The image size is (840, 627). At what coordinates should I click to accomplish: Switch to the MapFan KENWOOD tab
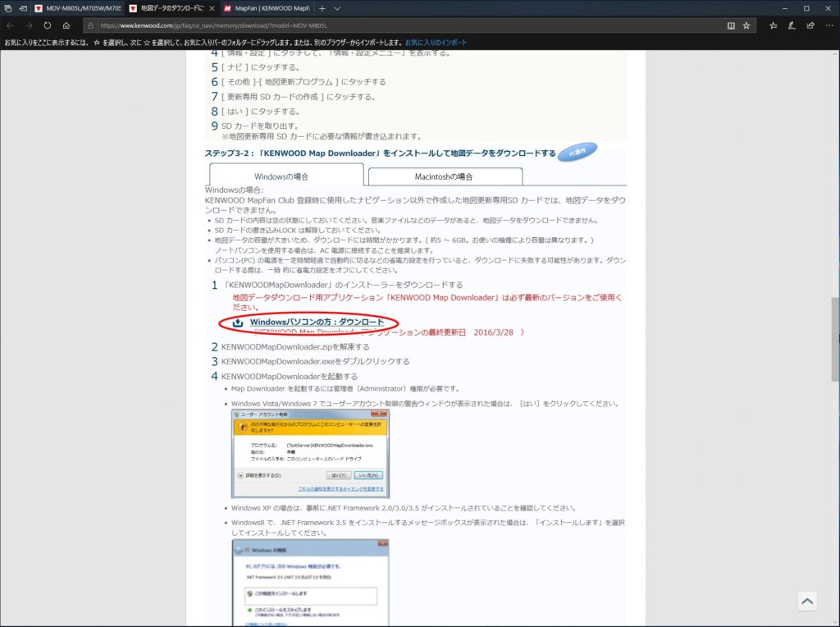point(267,8)
